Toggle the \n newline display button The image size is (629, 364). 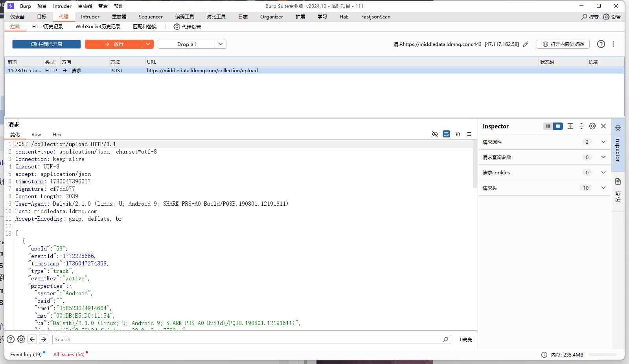click(458, 134)
